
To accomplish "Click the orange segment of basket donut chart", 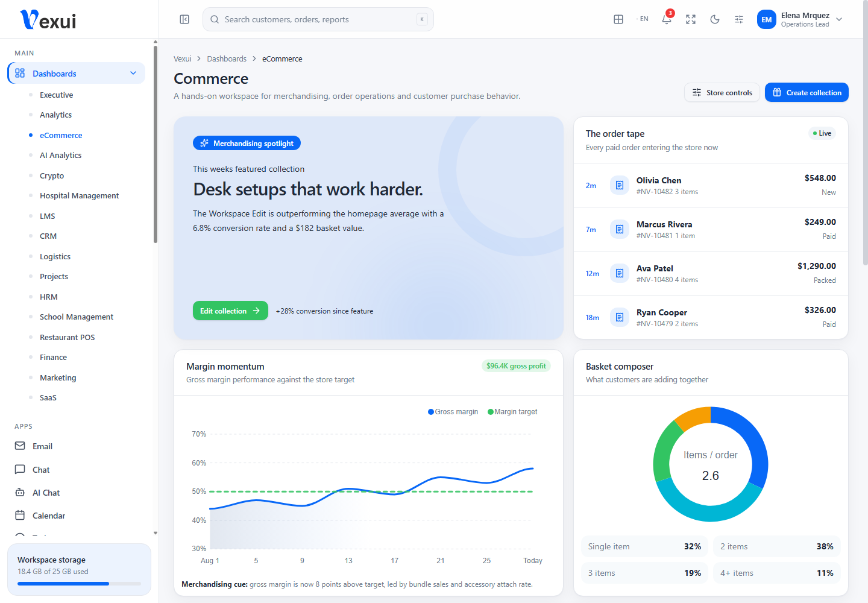I will [694, 417].
